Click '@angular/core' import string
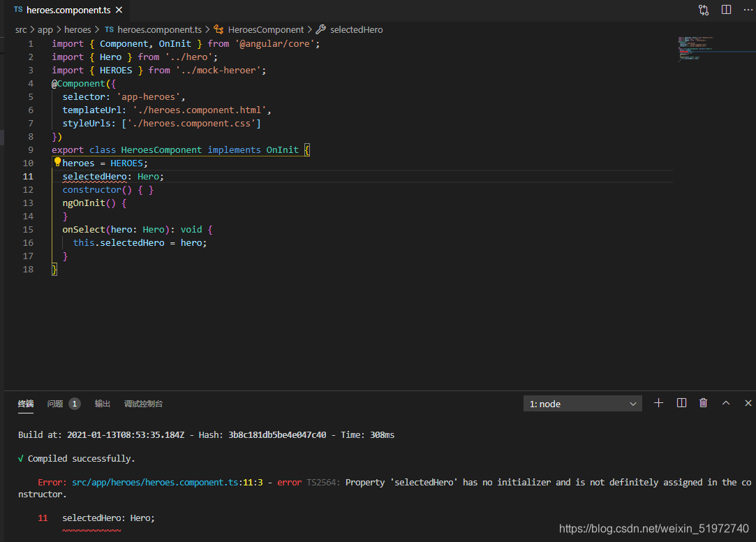 pos(275,44)
